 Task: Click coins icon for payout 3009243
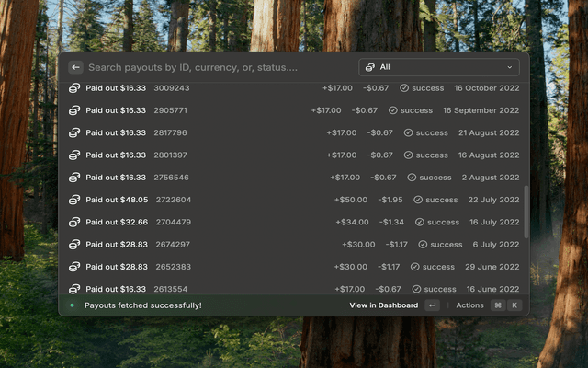pyautogui.click(x=75, y=88)
